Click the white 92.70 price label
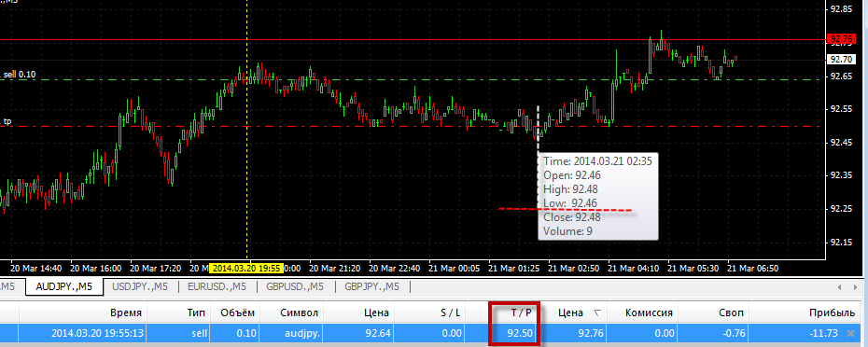This screenshot has width=868, height=347. pos(842,59)
